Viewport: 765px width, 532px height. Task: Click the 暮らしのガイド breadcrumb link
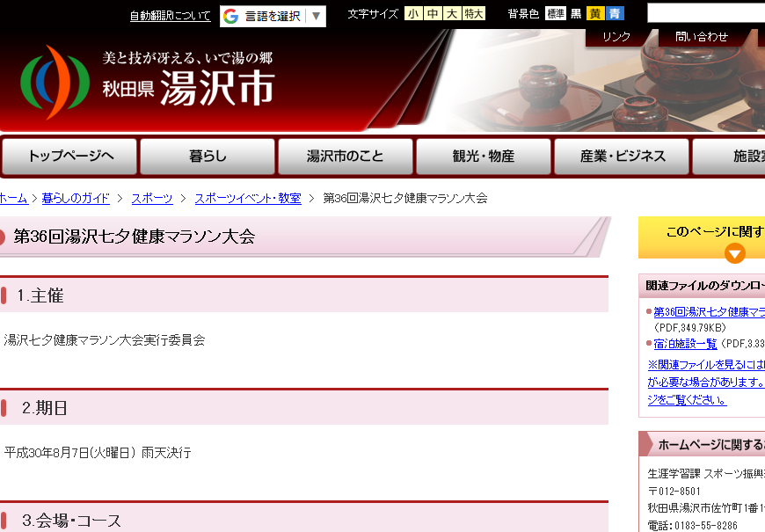76,198
